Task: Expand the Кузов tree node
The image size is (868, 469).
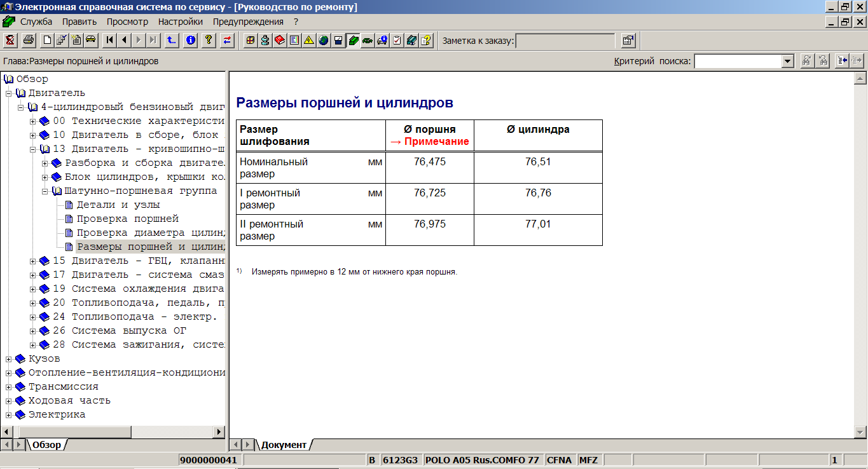Action: click(9, 359)
